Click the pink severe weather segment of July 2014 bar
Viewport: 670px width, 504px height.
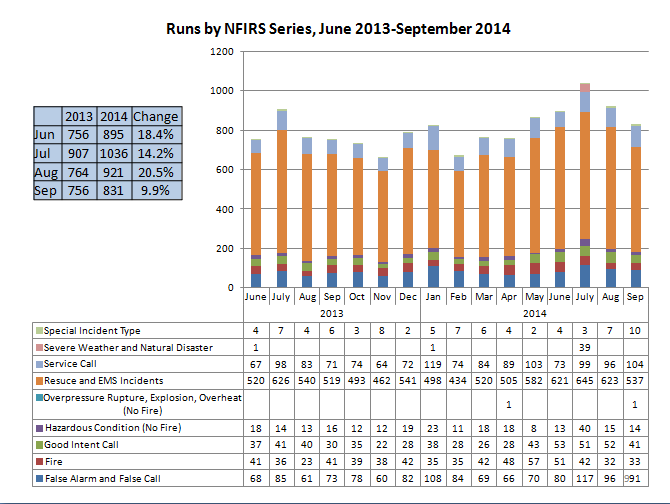point(585,88)
